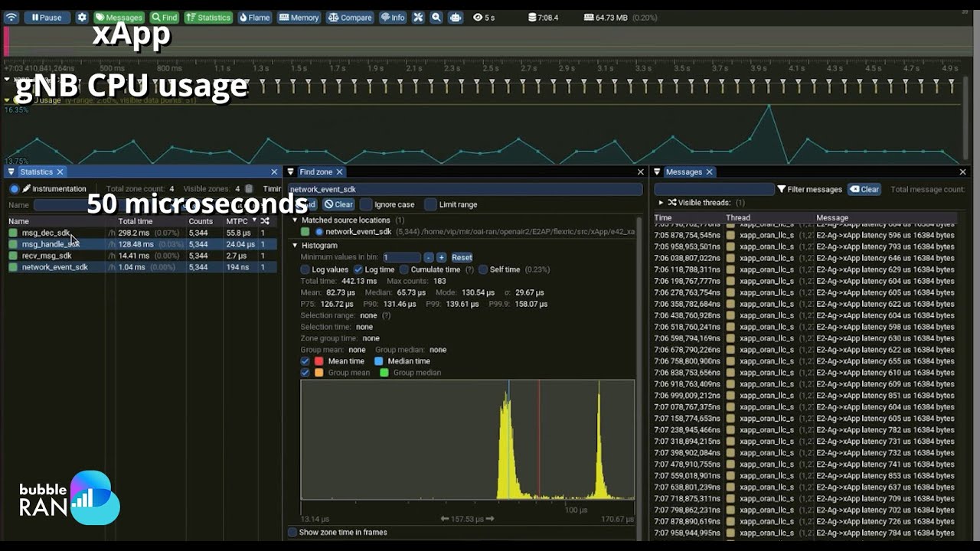The image size is (980, 551).
Task: Click the robot assistant icon
Action: coord(456,18)
